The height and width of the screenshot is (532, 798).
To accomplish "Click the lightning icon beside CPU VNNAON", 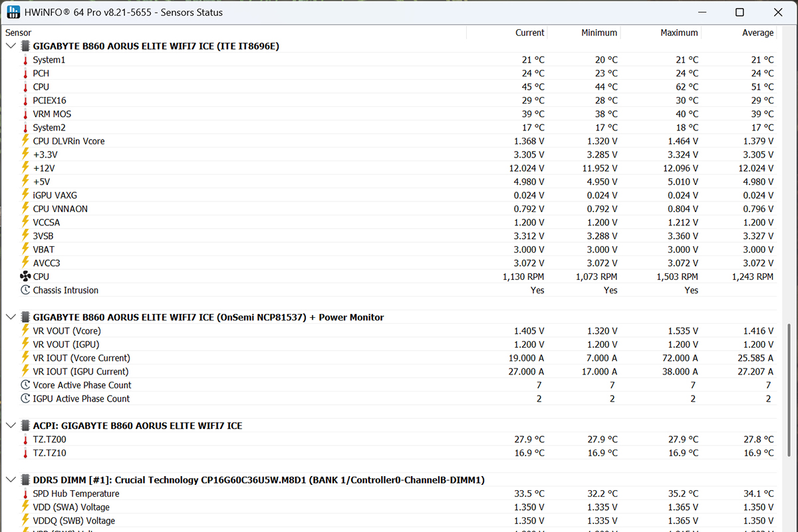I will (25, 208).
